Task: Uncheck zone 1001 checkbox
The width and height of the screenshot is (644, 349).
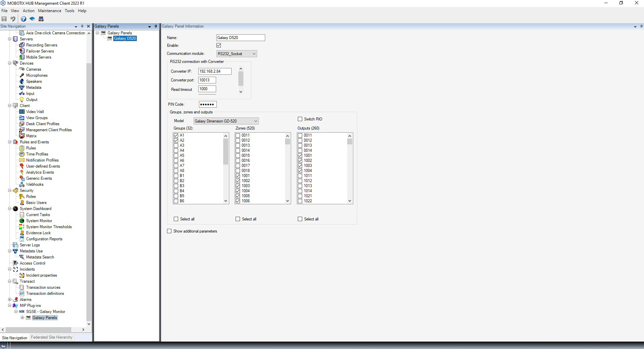Action: [238, 176]
